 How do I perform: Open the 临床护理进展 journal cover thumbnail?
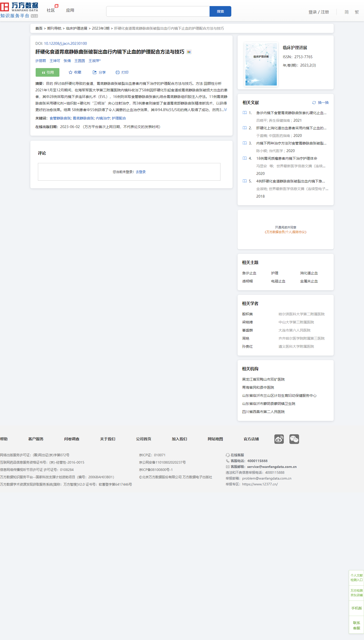(x=261, y=64)
